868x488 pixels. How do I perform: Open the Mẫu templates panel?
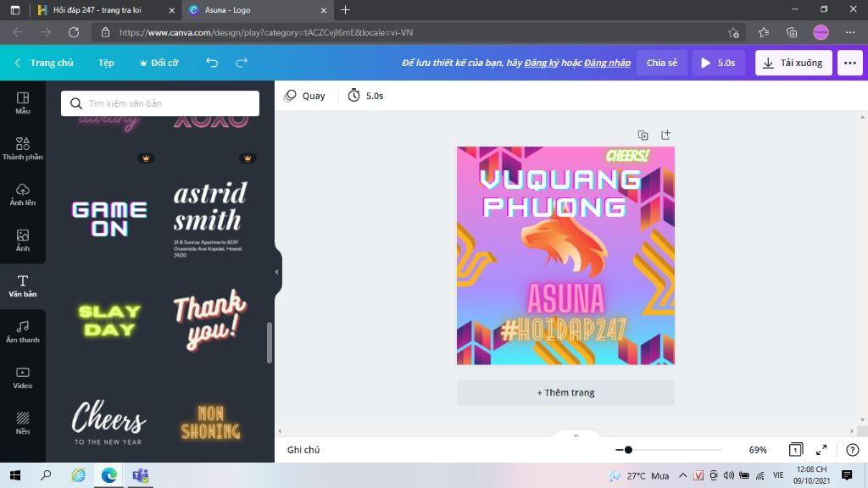[23, 103]
